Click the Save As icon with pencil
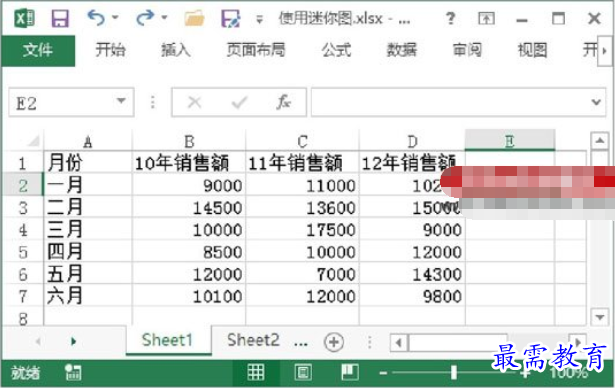The width and height of the screenshot is (615, 388). pyautogui.click(x=230, y=18)
